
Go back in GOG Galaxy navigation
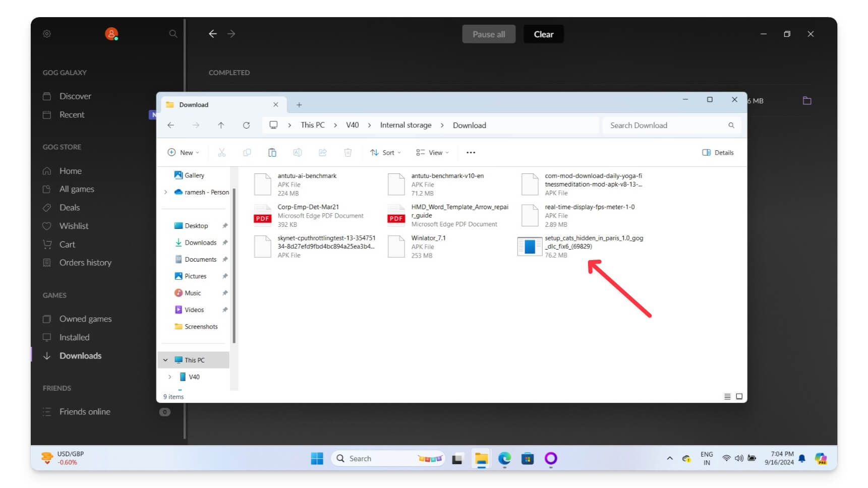point(213,34)
